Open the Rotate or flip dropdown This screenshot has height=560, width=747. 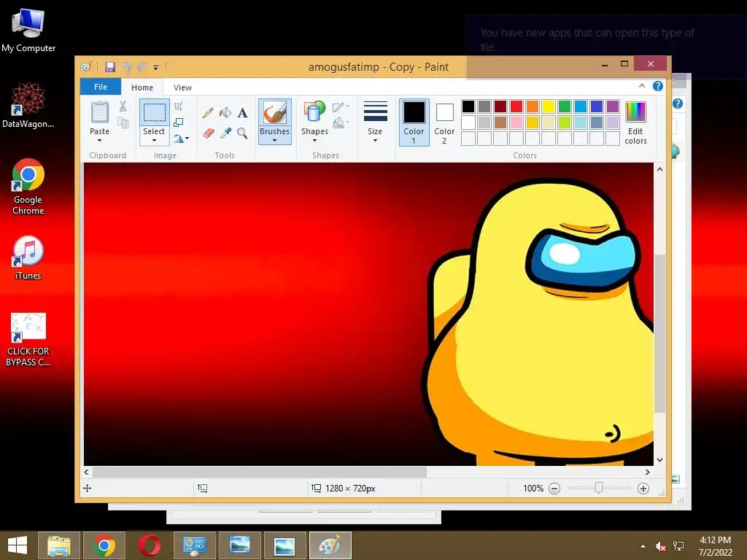[181, 139]
